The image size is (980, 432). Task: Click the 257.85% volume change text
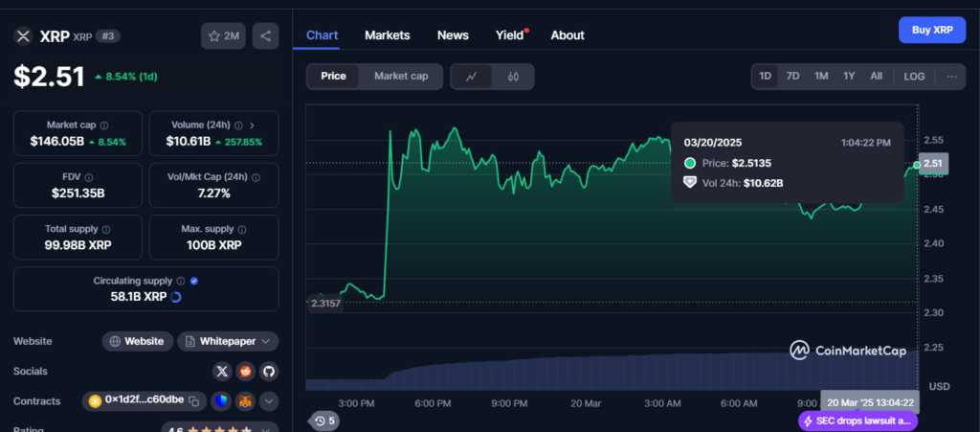242,142
